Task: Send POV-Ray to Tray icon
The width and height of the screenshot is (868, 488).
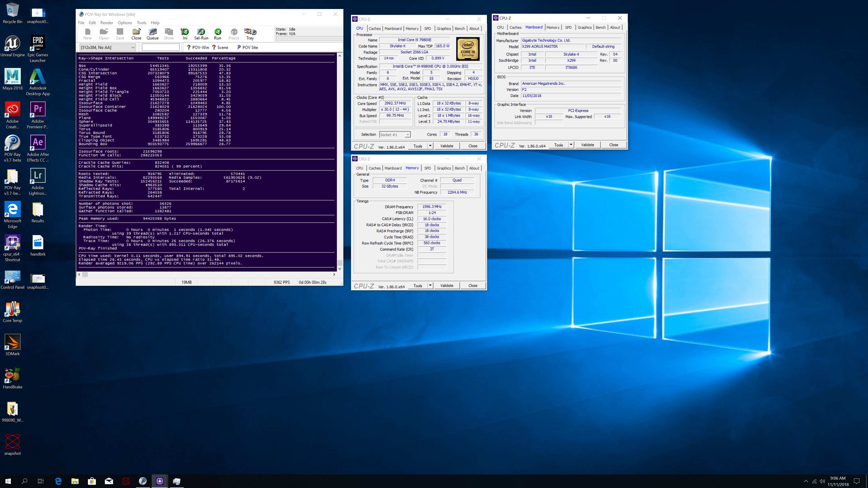Action: click(x=250, y=34)
